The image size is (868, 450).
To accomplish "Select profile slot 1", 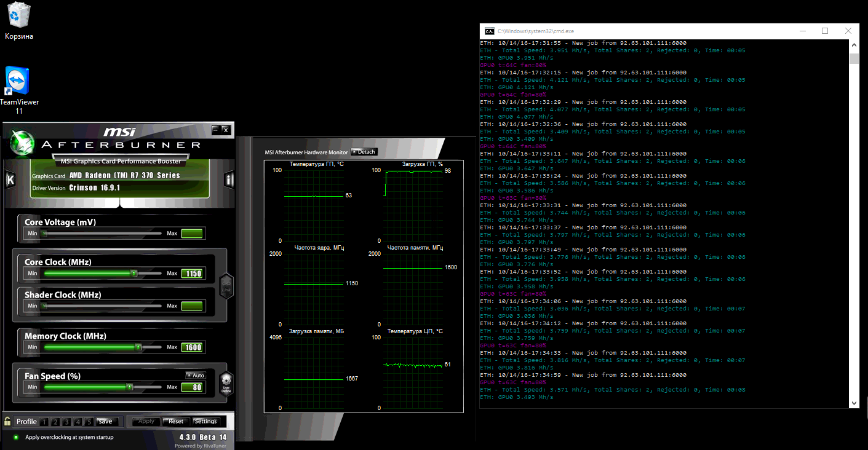I will tap(44, 422).
